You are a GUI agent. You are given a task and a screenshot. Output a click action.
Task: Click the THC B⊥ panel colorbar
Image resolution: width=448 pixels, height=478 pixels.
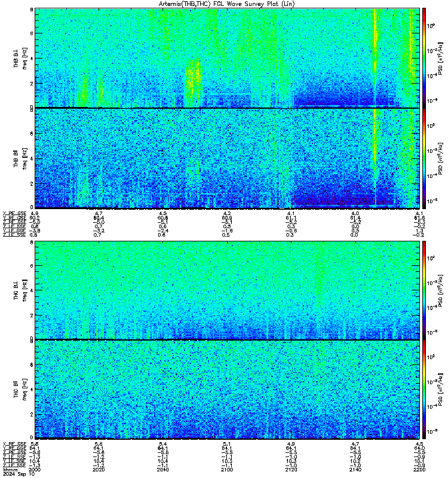[x=424, y=290]
